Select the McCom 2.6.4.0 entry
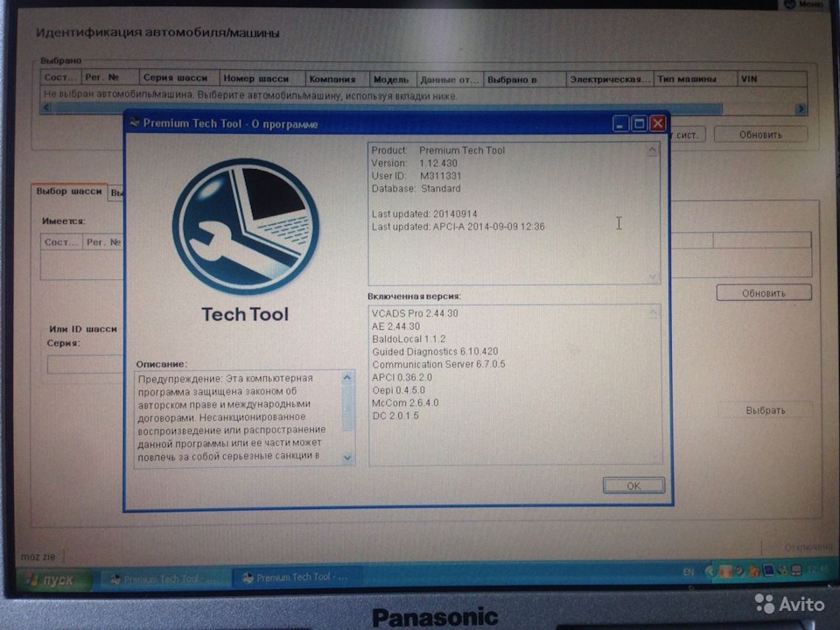 (x=405, y=402)
